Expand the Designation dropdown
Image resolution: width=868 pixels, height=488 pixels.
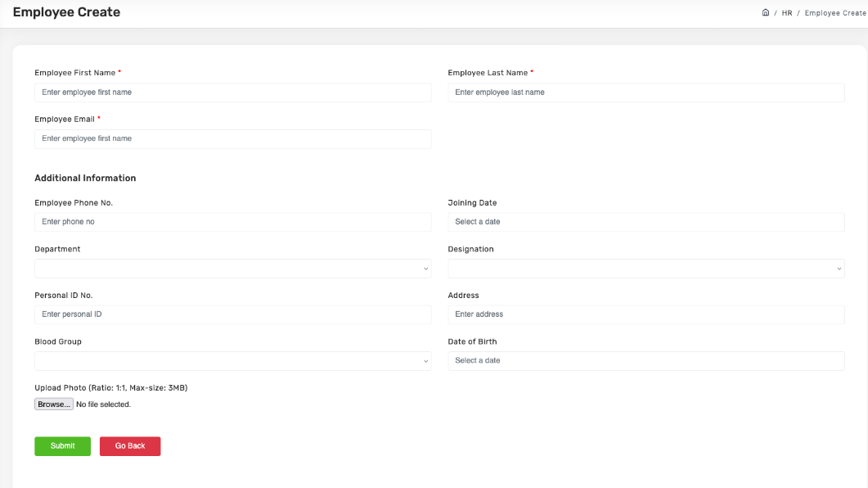(646, 269)
